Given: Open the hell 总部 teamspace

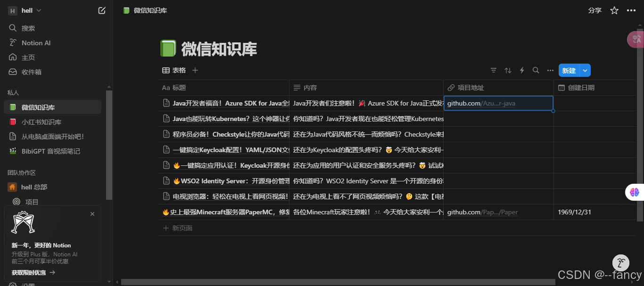Looking at the screenshot, I should point(53,187).
